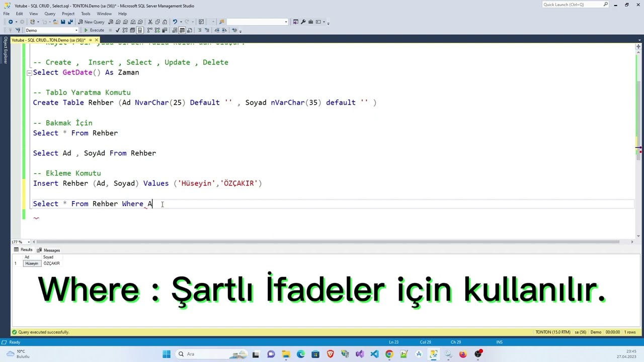Viewport: 644px width, 362px height.
Task: Switch to the Results tab
Action: 23,250
